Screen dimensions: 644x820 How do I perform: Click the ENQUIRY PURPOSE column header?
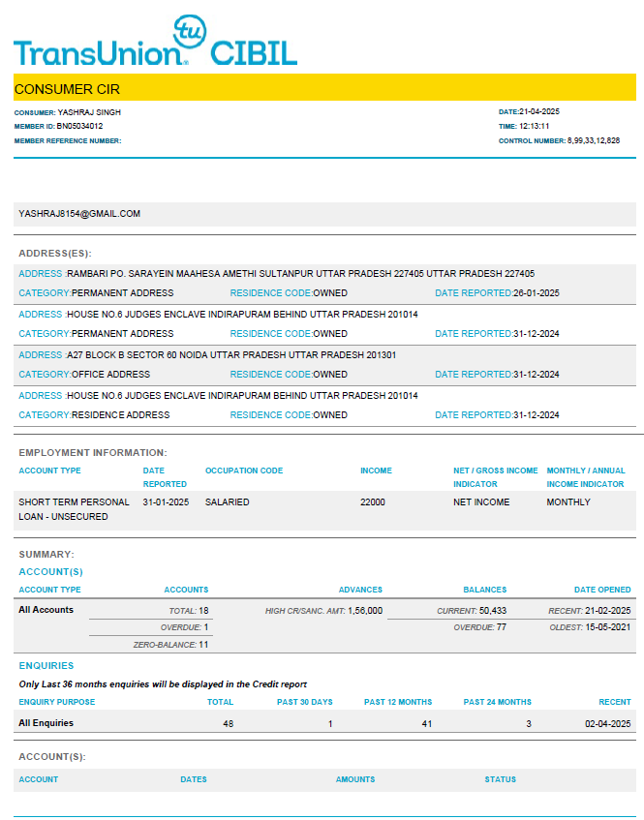[x=57, y=702]
